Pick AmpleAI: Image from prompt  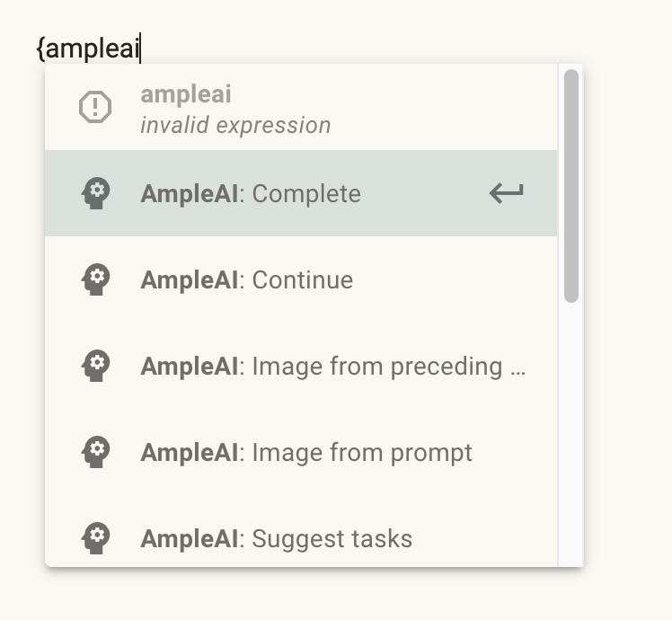pos(301,452)
